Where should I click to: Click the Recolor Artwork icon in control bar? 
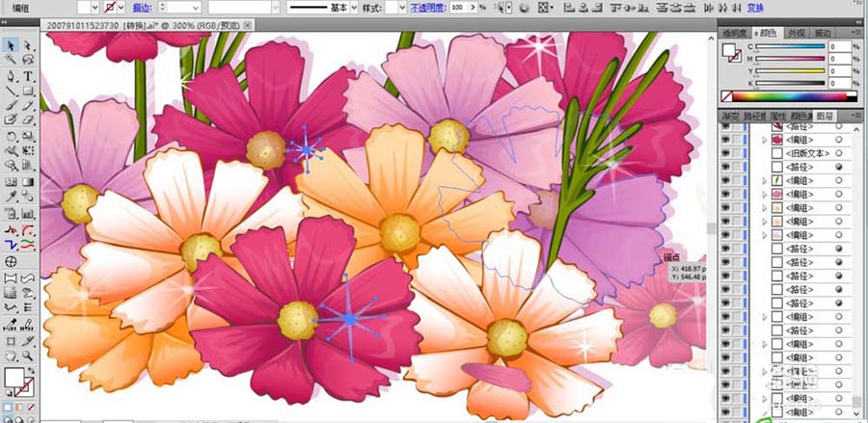point(524,8)
